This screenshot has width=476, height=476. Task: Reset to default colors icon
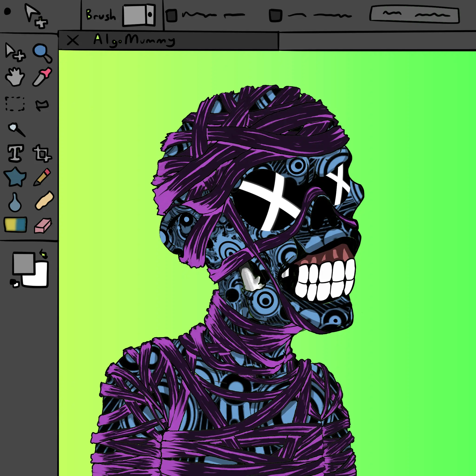point(15,283)
